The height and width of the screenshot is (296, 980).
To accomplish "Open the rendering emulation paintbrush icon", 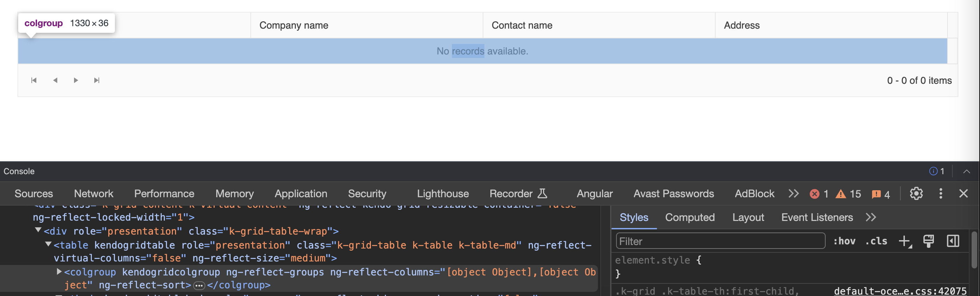I will (928, 241).
